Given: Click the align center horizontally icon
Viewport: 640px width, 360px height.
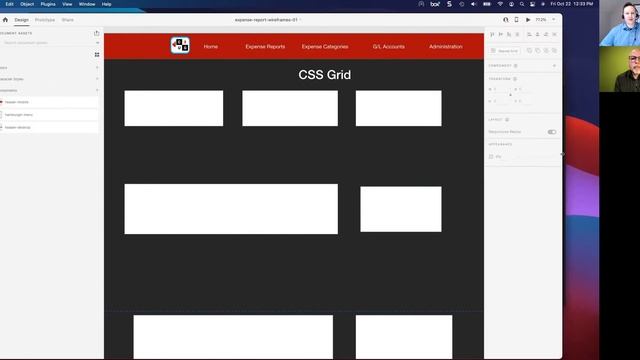Looking at the screenshot, I should (x=538, y=34).
